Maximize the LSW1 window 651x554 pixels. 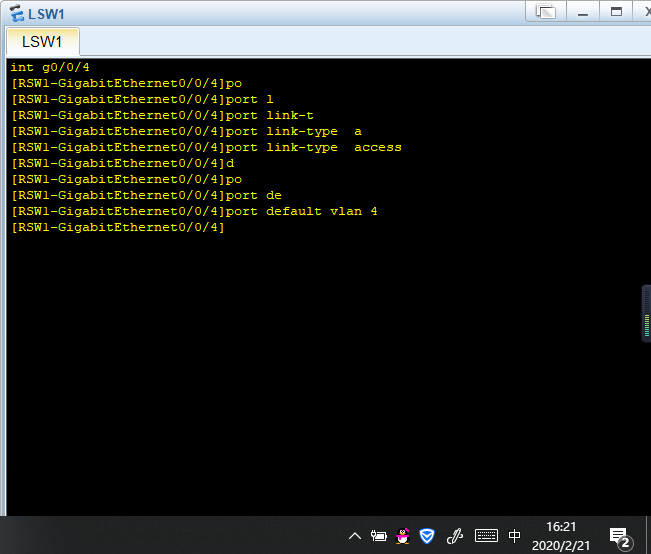pyautogui.click(x=616, y=11)
